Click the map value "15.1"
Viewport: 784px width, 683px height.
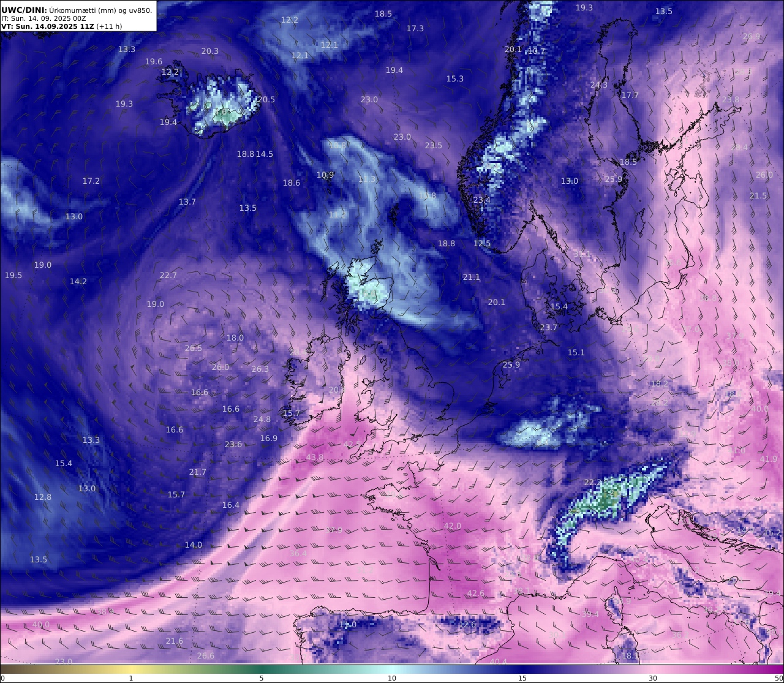(576, 353)
